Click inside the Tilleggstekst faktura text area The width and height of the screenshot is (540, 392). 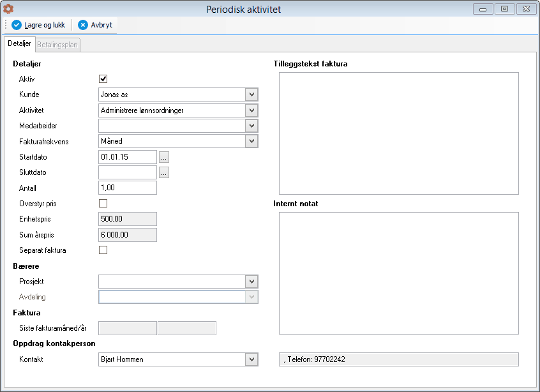tap(399, 133)
